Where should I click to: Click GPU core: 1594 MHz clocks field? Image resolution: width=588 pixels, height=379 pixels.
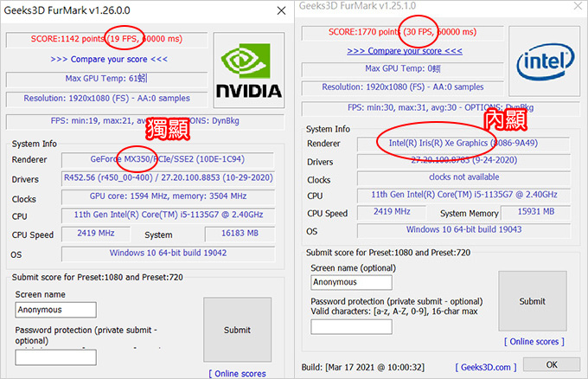[168, 196]
